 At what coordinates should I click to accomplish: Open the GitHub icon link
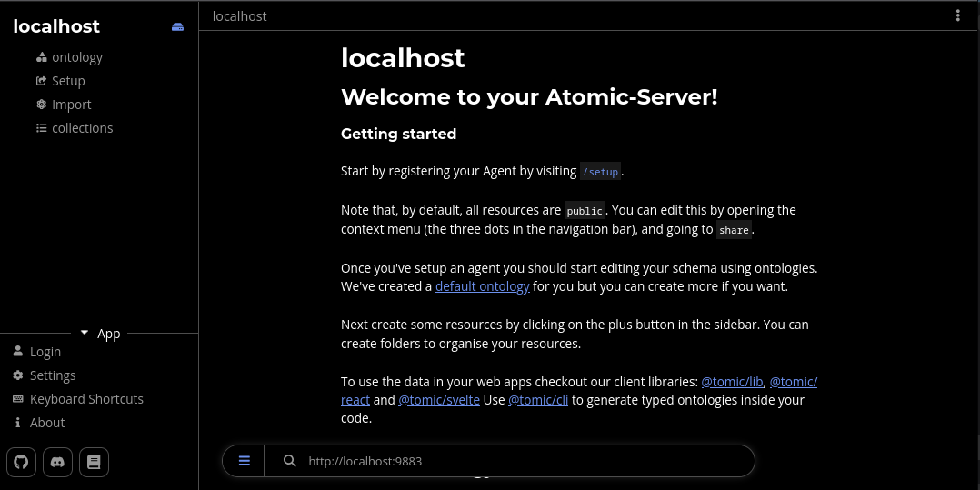(x=21, y=462)
